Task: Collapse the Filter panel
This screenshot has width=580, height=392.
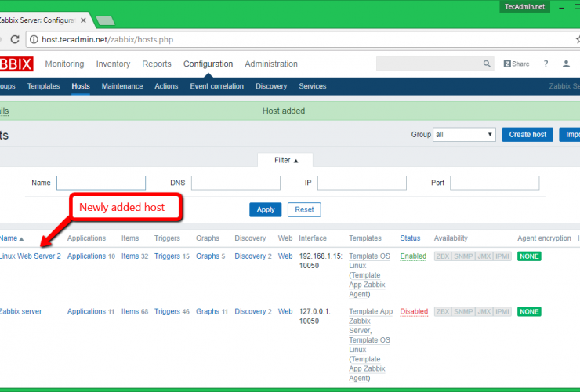Action: coord(286,160)
